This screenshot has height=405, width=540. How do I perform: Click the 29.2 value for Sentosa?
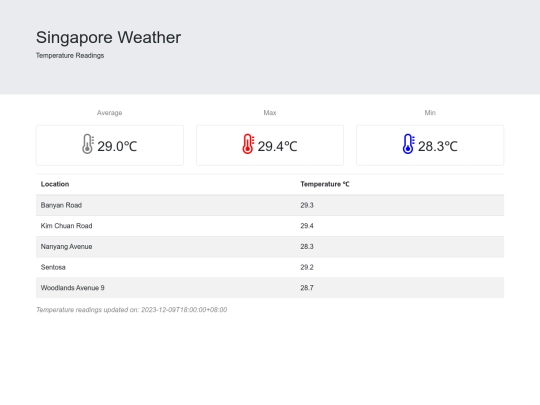pos(307,267)
